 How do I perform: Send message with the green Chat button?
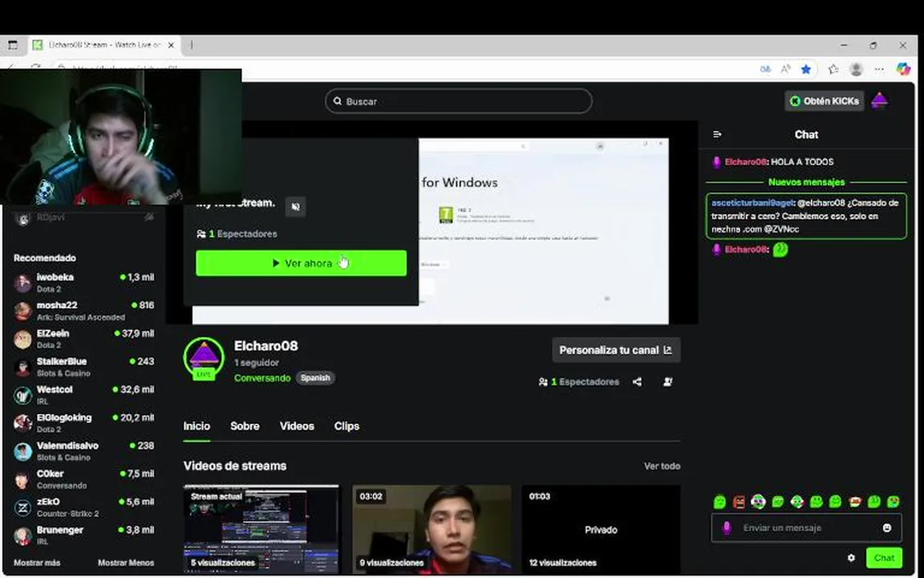884,557
